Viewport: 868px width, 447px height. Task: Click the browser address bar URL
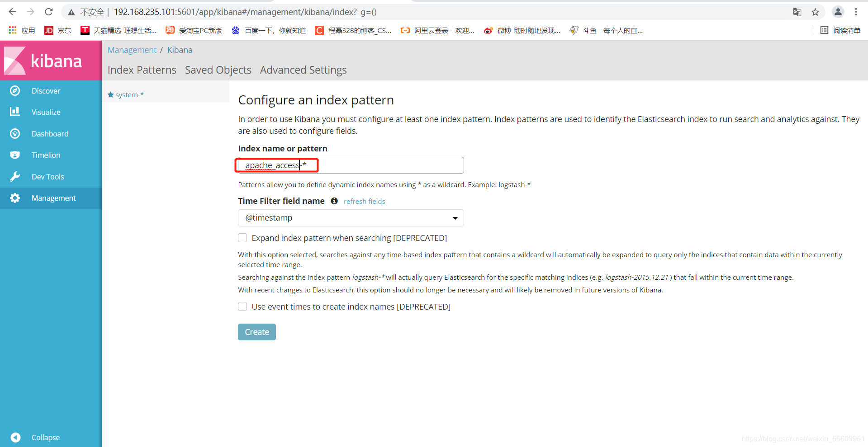(245, 12)
